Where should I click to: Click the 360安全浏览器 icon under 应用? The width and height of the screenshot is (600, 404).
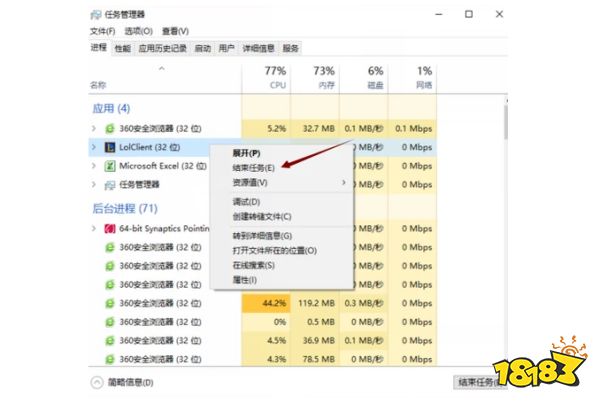click(x=110, y=129)
